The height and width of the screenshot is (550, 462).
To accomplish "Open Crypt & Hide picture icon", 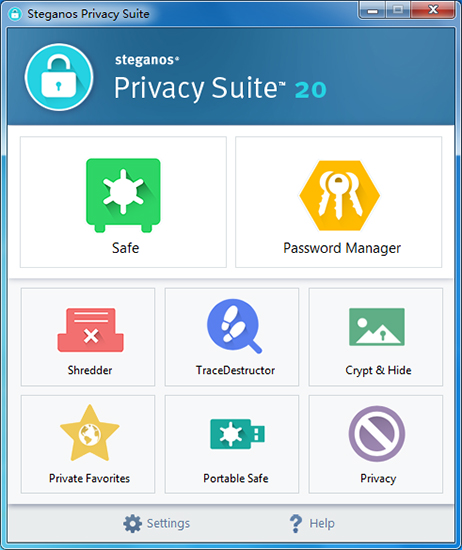I will 377,327.
